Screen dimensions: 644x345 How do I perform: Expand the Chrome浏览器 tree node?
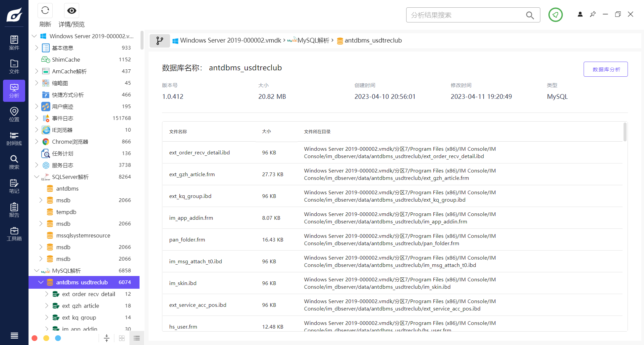pos(37,142)
